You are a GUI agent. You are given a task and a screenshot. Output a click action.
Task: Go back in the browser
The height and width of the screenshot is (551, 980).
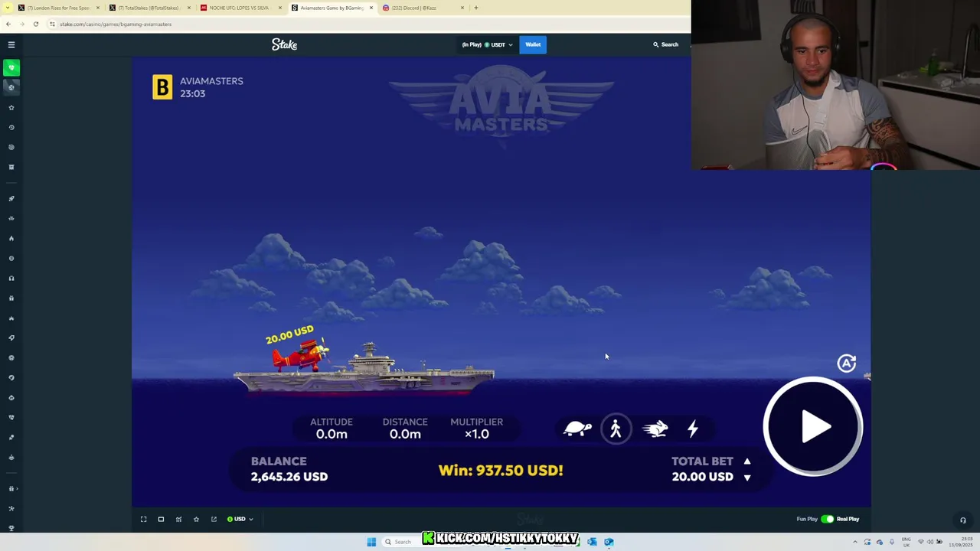coord(8,24)
